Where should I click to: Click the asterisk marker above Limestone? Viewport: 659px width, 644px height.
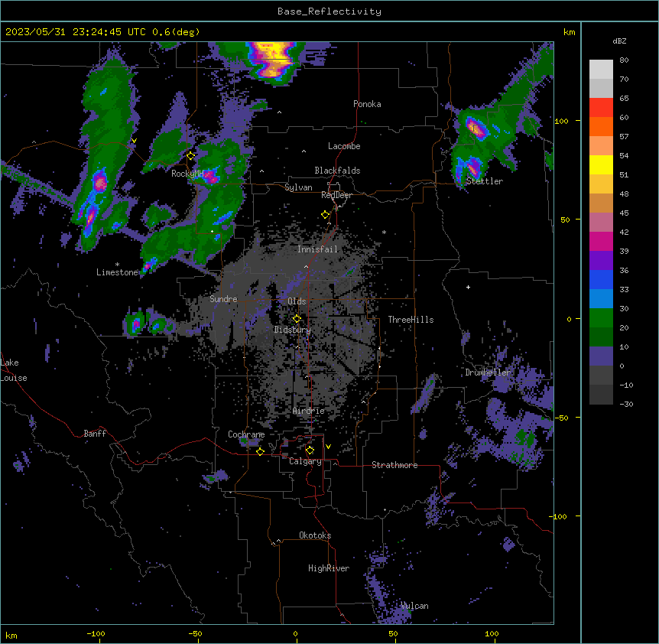pyautogui.click(x=117, y=265)
